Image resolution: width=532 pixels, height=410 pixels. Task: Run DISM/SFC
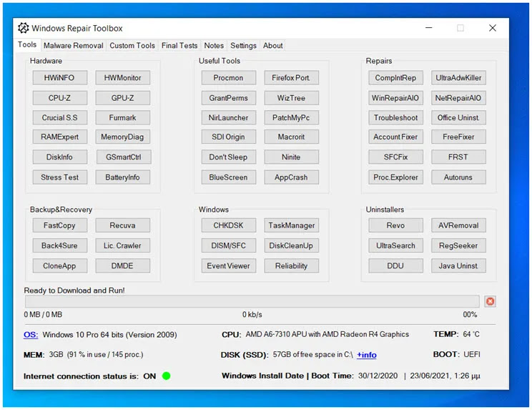[228, 245]
